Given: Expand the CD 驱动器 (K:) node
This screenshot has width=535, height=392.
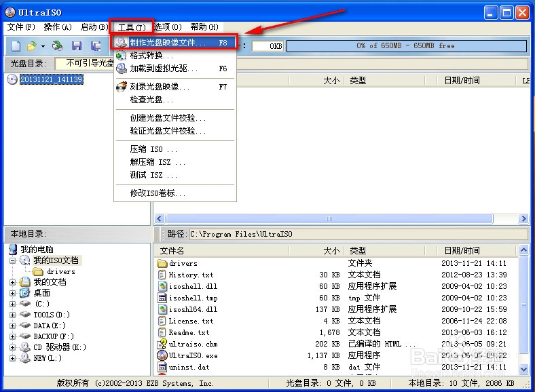Looking at the screenshot, I should click(12, 348).
